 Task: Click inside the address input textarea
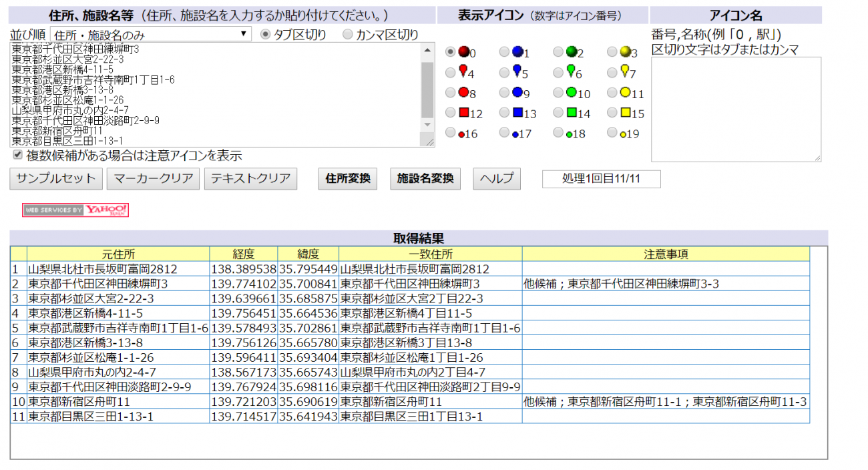[x=216, y=95]
